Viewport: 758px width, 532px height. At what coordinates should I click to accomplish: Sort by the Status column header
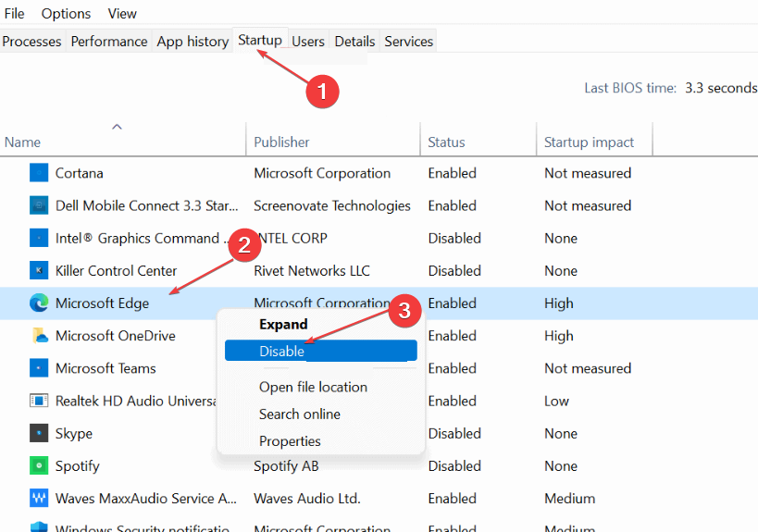pyautogui.click(x=446, y=142)
